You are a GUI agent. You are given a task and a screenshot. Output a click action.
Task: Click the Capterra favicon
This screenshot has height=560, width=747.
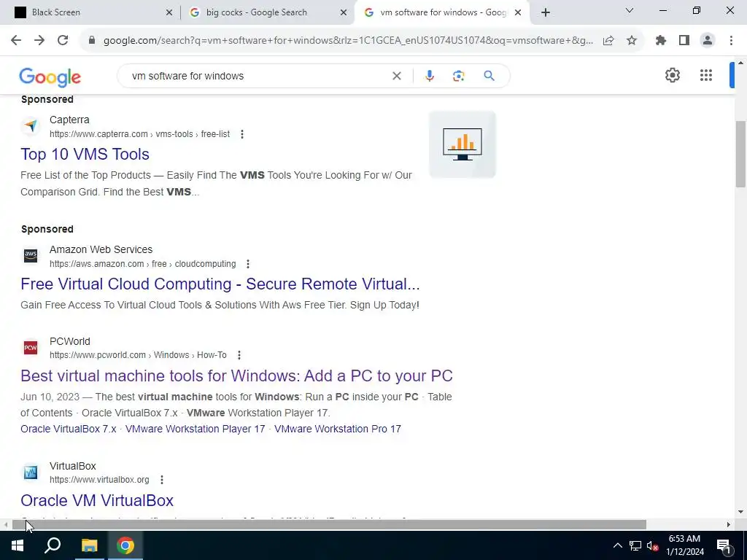[31, 126]
